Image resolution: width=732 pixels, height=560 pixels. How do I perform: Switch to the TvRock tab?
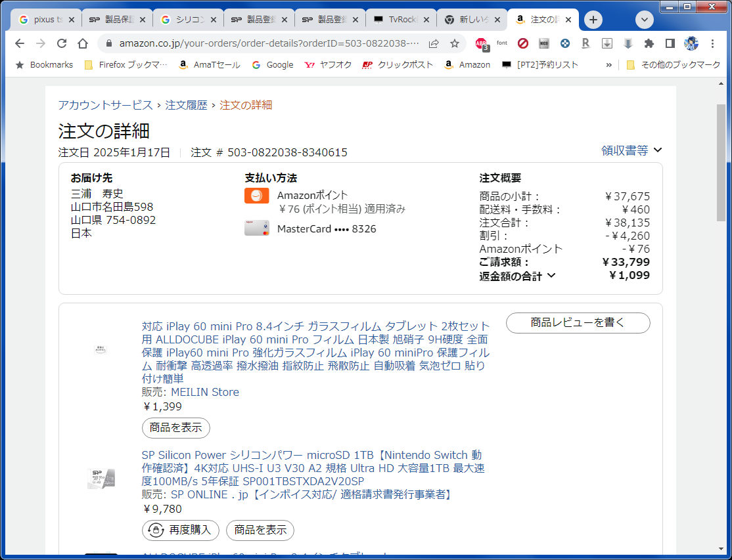coord(401,20)
